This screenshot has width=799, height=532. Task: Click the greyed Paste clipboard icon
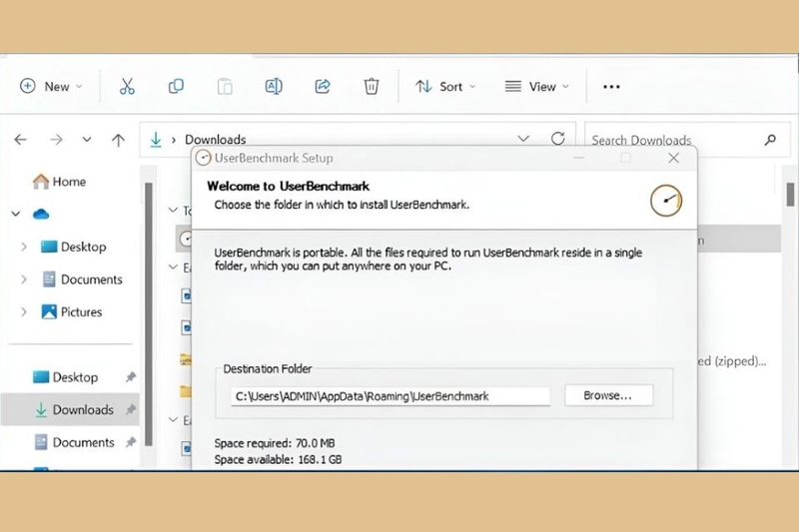pyautogui.click(x=225, y=87)
